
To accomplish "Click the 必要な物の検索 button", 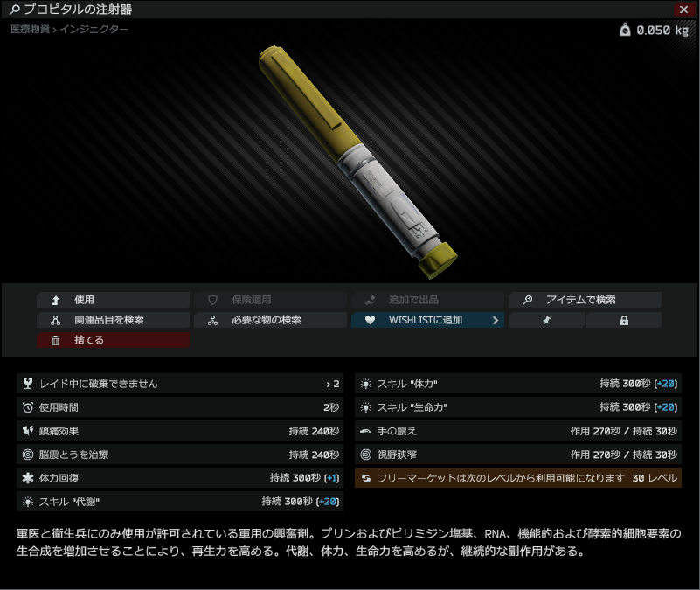I will (271, 320).
